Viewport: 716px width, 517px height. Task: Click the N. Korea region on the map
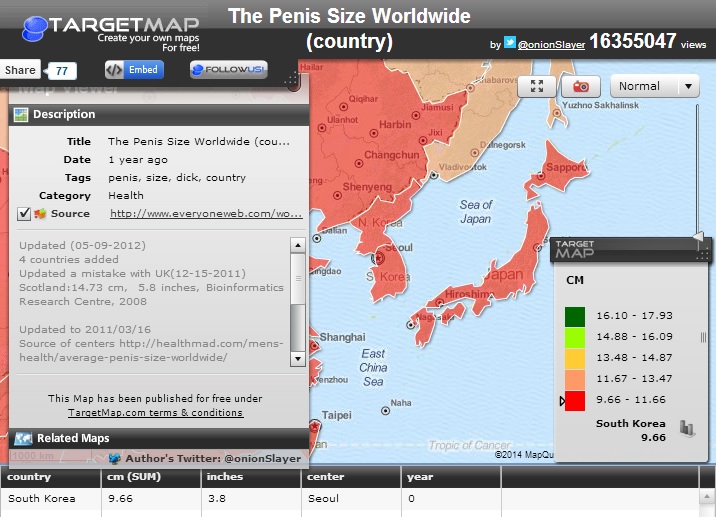click(x=379, y=224)
